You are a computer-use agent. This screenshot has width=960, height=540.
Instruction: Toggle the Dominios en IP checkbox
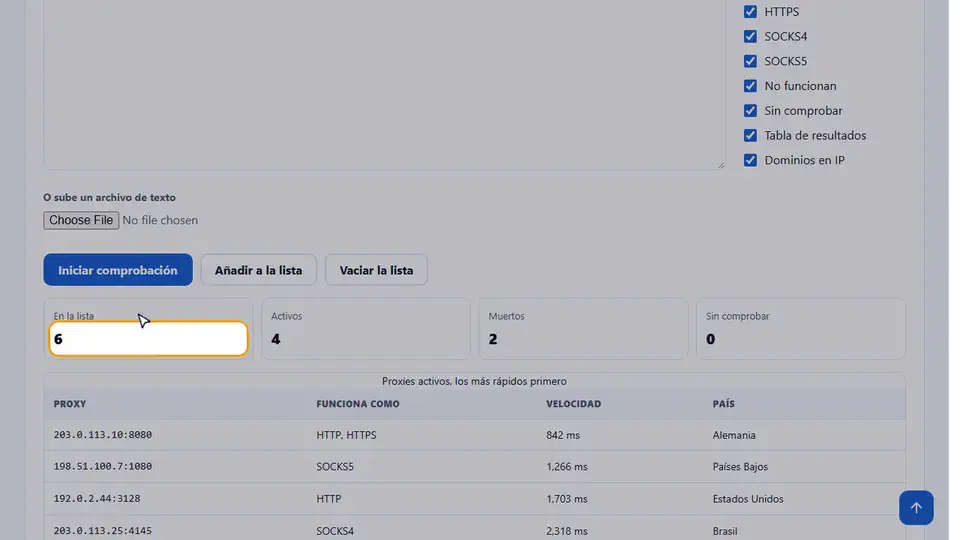pos(749,160)
